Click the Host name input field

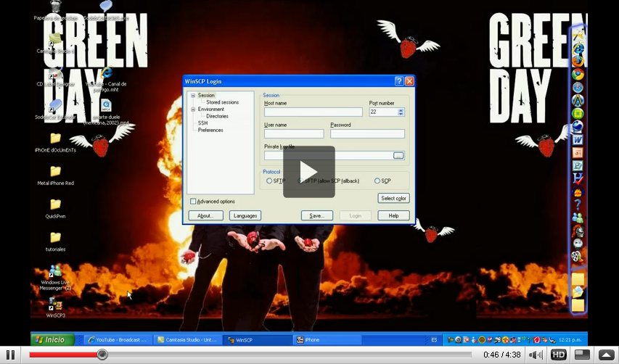pyautogui.click(x=313, y=112)
